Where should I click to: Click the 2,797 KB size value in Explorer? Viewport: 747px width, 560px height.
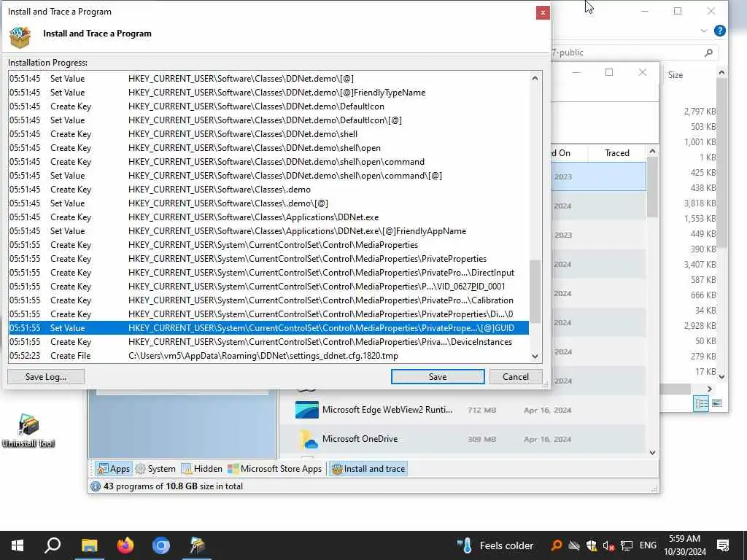click(700, 112)
